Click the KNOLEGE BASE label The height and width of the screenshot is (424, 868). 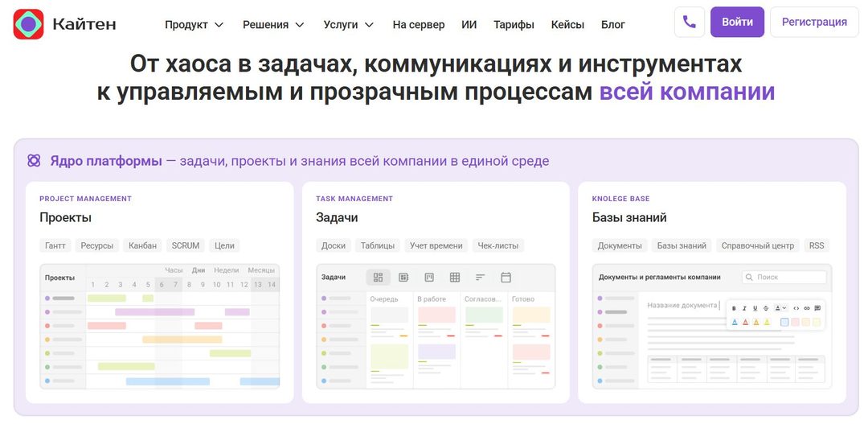621,199
